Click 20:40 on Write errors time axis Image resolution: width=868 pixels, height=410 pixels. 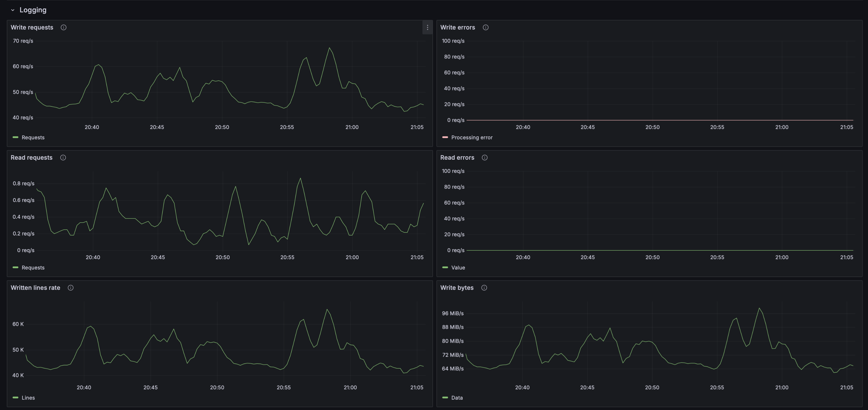(523, 127)
